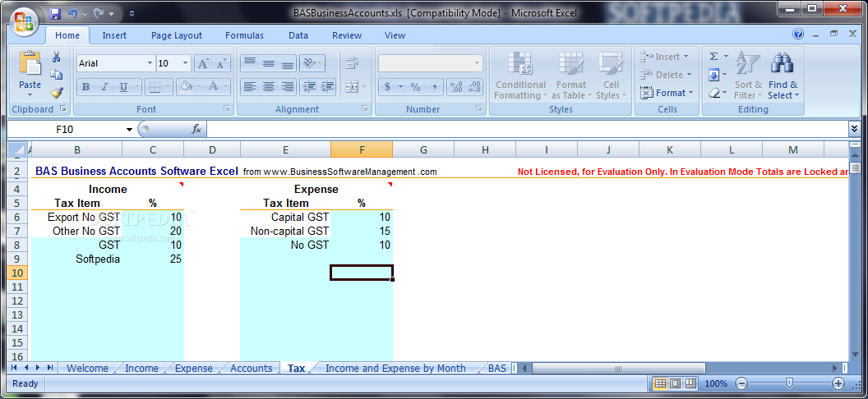Toggle Bold formatting
Viewport: 868px width, 399px height.
[85, 87]
